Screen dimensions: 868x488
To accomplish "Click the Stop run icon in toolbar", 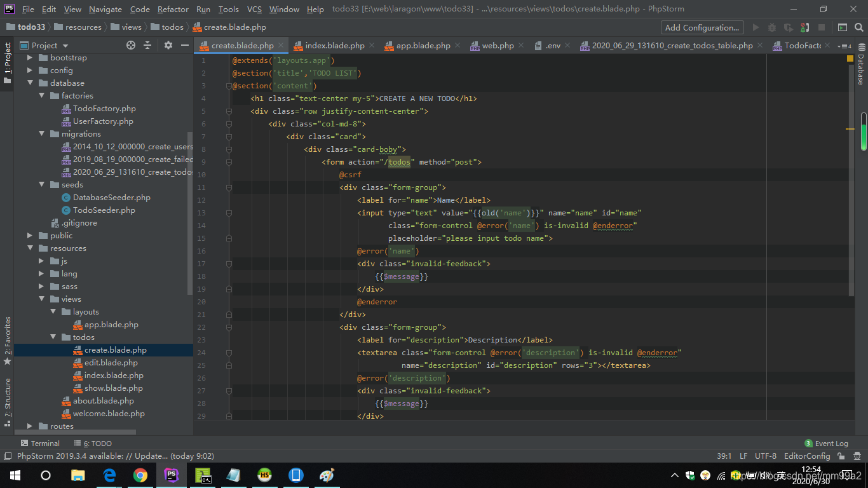I will (822, 27).
